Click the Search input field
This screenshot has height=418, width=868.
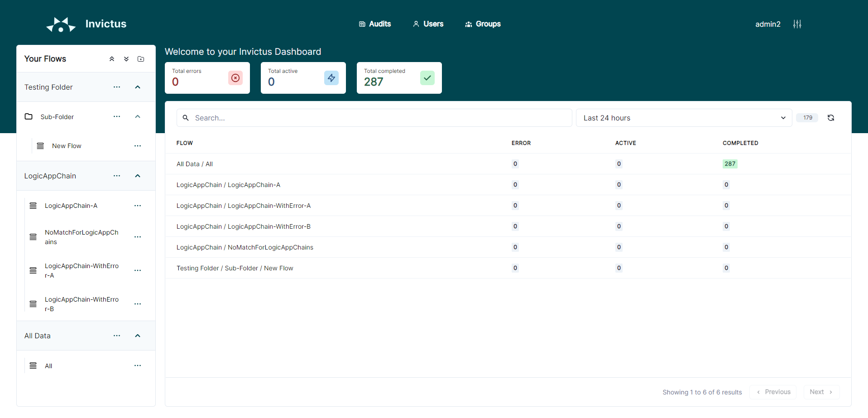[374, 118]
